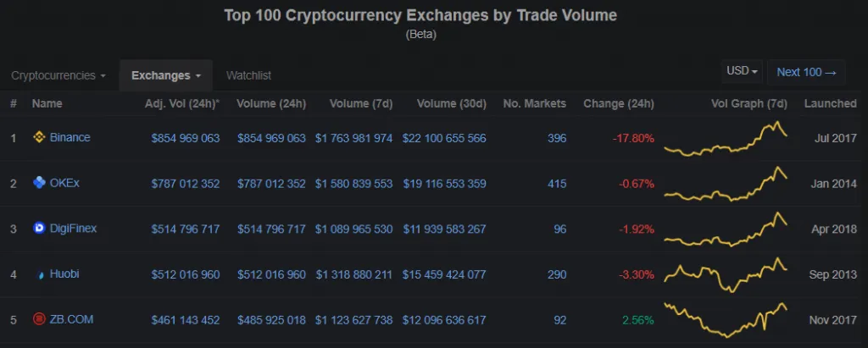The width and height of the screenshot is (868, 348).
Task: Click the DigiFinex logo icon
Action: (x=39, y=228)
